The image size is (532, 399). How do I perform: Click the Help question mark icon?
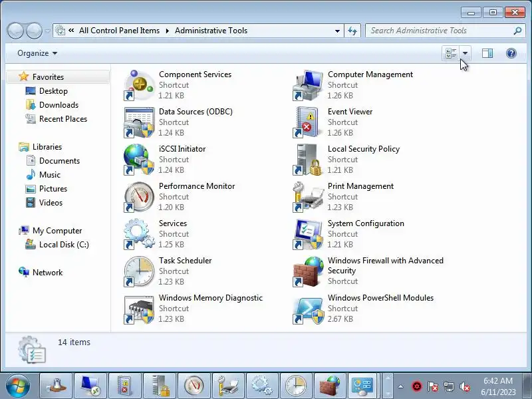(511, 53)
